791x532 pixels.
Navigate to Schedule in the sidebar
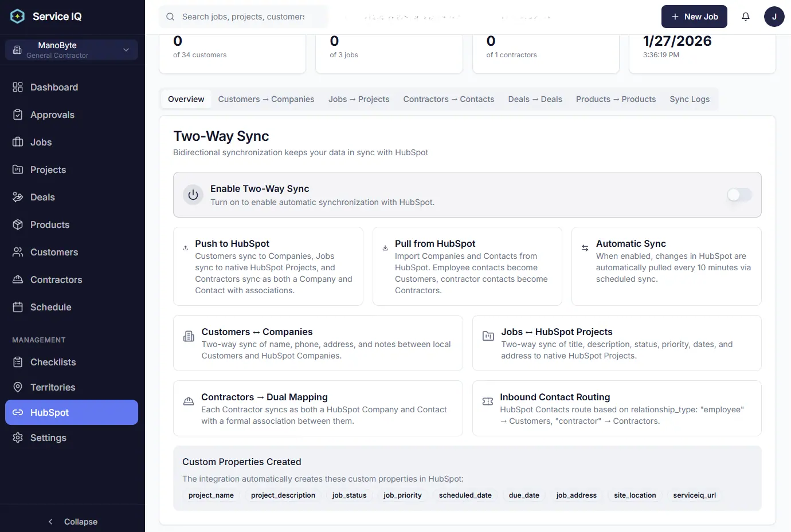pyautogui.click(x=72, y=307)
